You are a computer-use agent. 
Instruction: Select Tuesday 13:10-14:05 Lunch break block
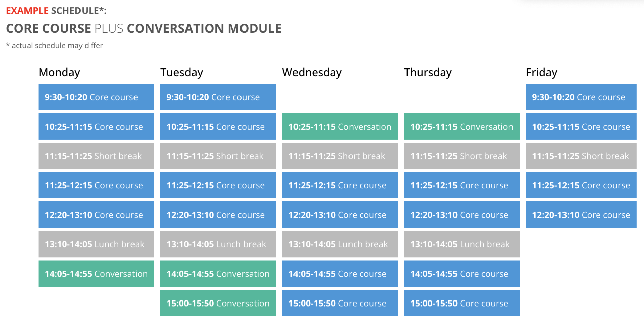click(x=218, y=244)
